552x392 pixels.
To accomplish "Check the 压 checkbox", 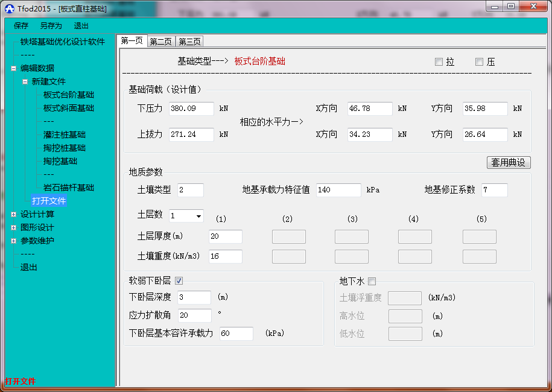I will tap(479, 62).
